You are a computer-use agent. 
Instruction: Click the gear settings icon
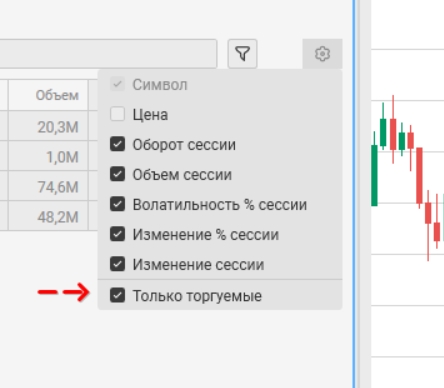point(322,54)
